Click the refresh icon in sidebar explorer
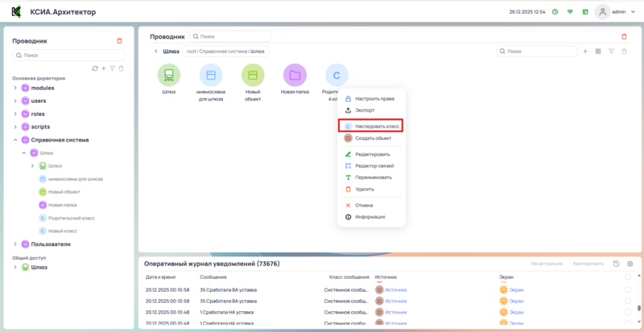Screen dimensions: 644x332 pyautogui.click(x=95, y=68)
